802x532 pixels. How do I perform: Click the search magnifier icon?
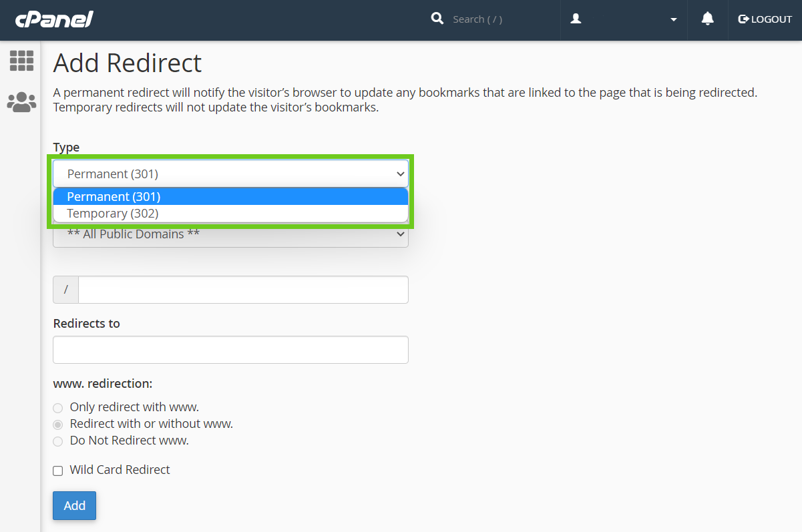point(437,19)
